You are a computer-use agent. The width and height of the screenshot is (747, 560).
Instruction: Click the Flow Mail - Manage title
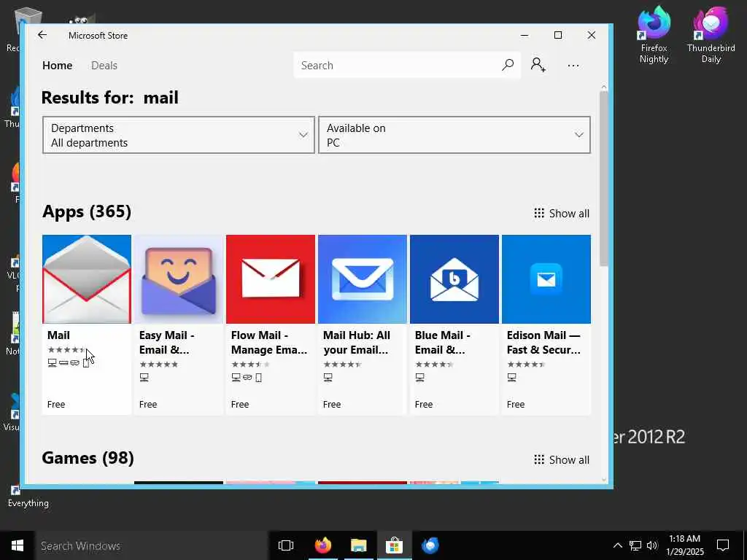point(269,343)
